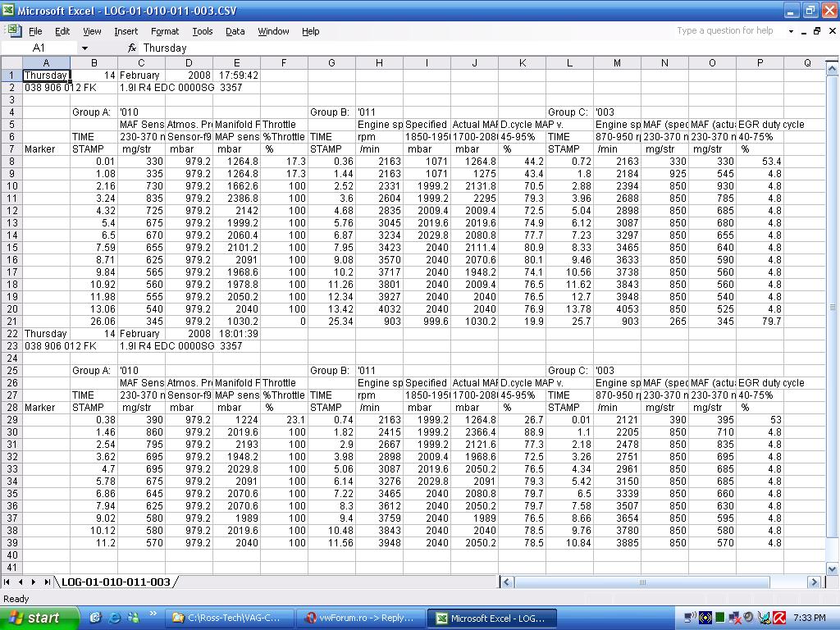Open the Name Box dropdown arrow
Viewport: 840px width, 630px height.
(84, 48)
